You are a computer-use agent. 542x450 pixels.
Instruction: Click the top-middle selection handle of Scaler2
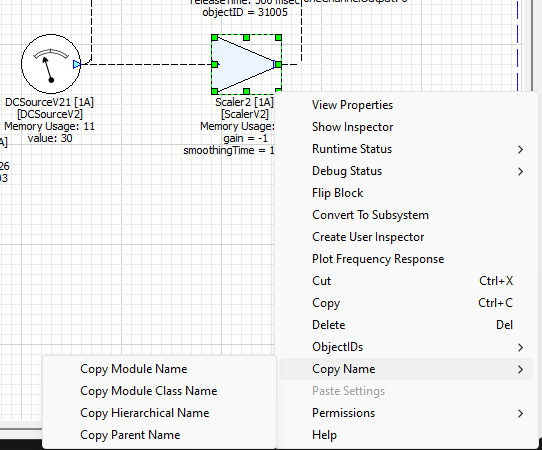click(x=246, y=37)
